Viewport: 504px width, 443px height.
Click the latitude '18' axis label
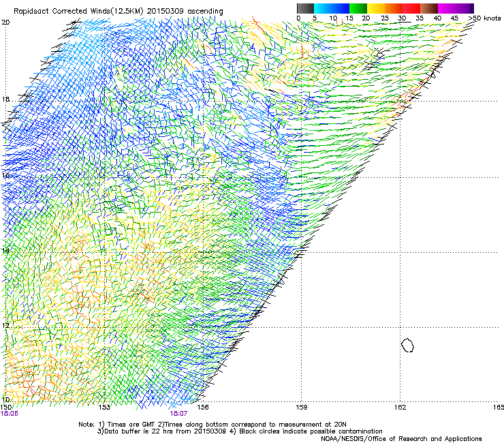tap(5, 99)
